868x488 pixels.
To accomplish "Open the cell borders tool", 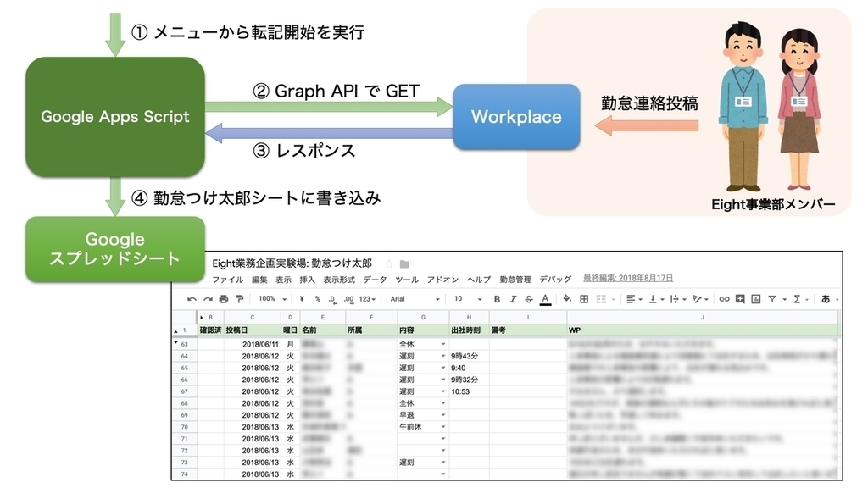I will pos(583,299).
